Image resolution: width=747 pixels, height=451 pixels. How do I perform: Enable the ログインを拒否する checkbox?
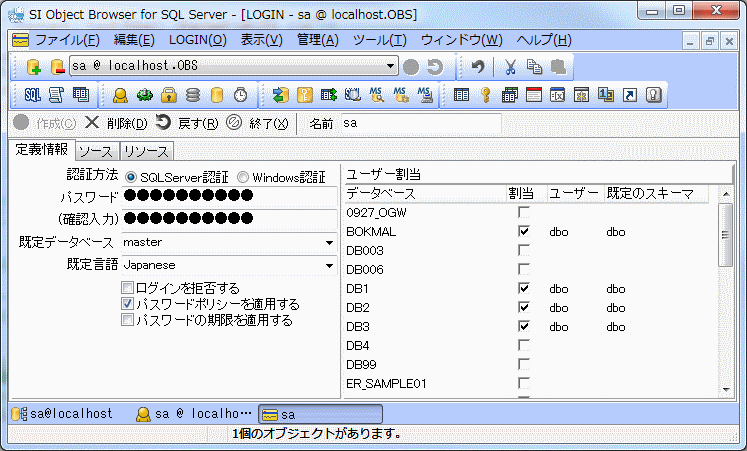(127, 288)
